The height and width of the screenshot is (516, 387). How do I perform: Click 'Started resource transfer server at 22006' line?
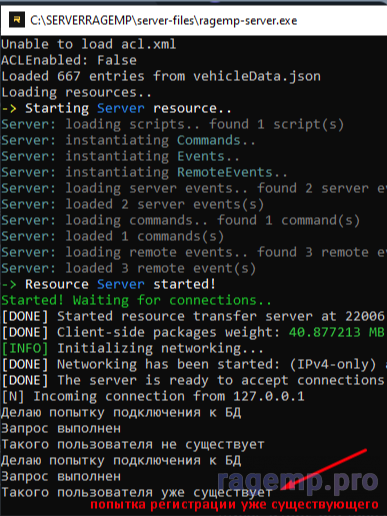193,316
